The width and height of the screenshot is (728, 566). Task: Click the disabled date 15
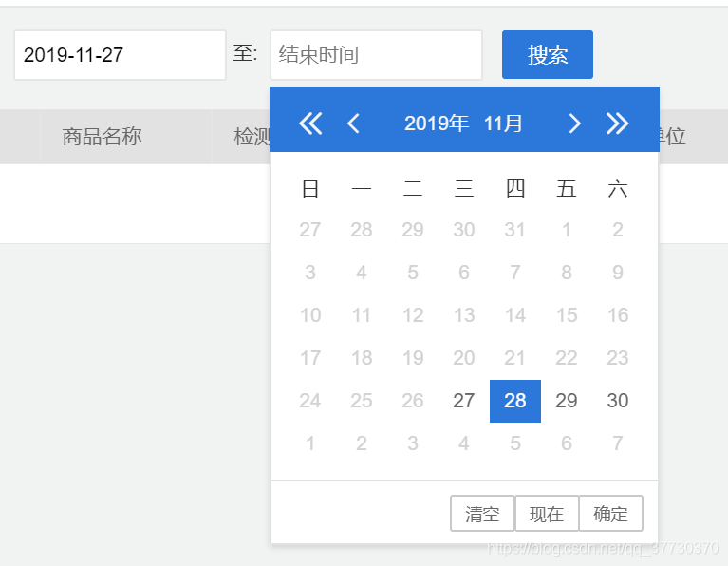click(567, 315)
